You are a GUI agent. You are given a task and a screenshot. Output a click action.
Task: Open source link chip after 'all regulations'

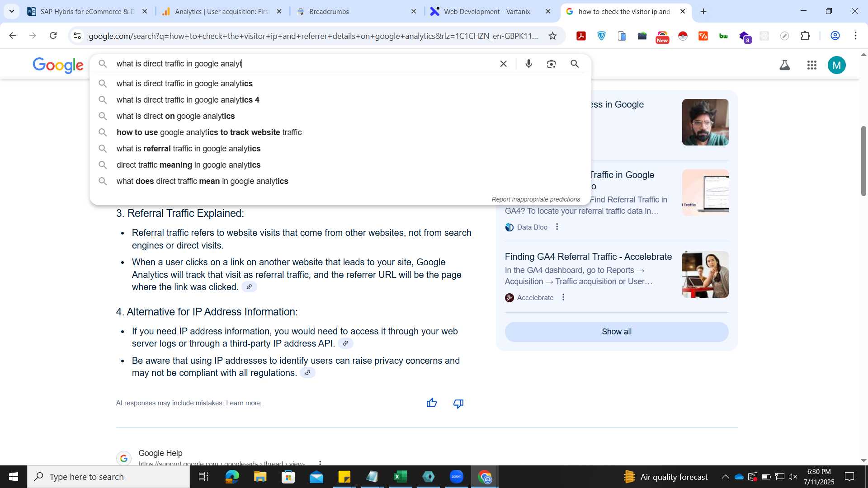coord(307,373)
